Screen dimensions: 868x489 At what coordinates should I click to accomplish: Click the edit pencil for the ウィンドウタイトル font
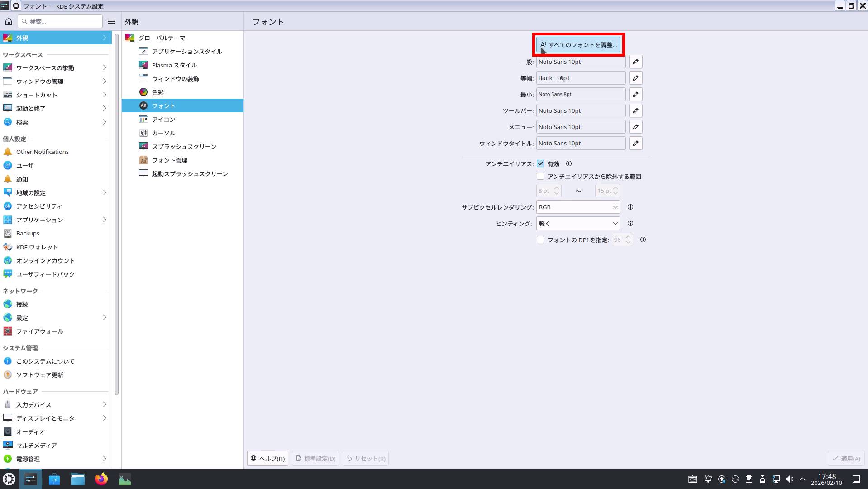tap(635, 143)
